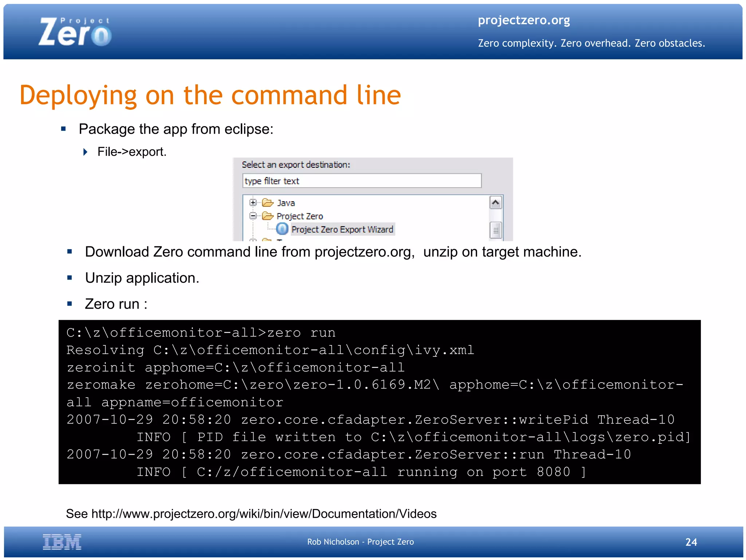
Task: Click the slide title Deploying on the command line
Action: [210, 95]
